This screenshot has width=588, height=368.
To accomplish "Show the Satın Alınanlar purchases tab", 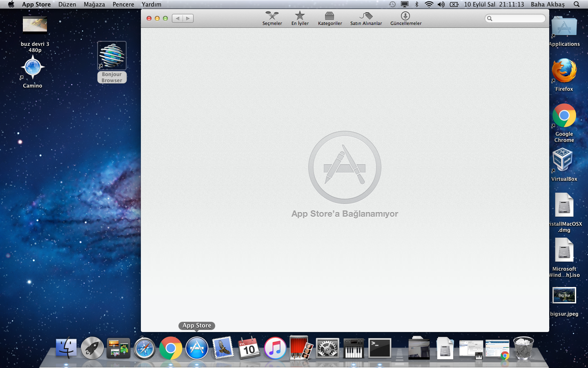I will click(366, 18).
